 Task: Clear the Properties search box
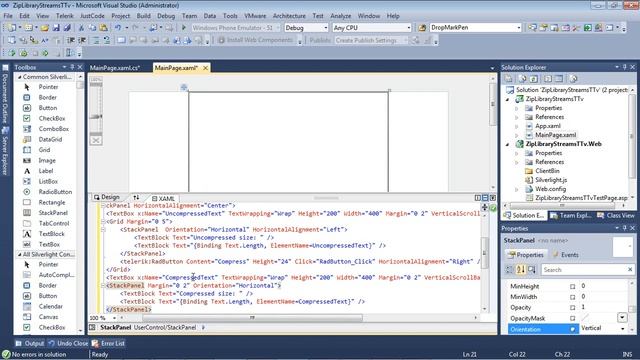coord(630,269)
